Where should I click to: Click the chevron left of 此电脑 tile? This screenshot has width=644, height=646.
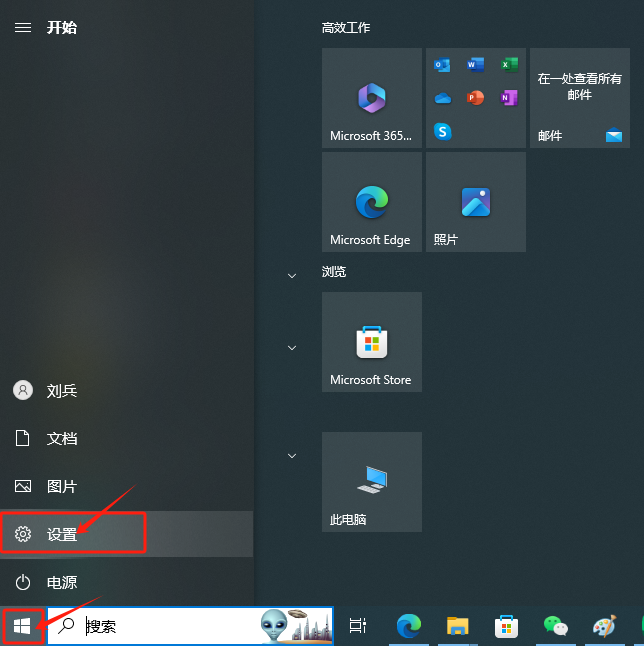tap(292, 456)
